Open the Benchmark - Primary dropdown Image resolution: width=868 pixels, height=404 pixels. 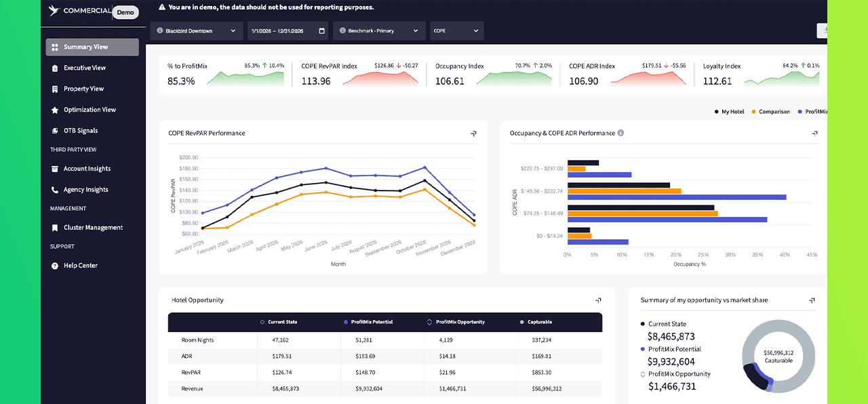coord(379,31)
